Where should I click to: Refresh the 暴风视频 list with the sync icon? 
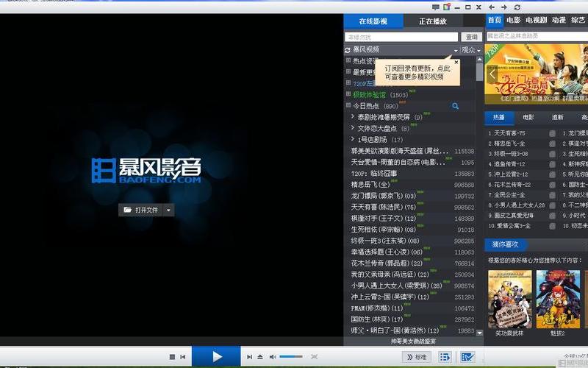point(347,50)
